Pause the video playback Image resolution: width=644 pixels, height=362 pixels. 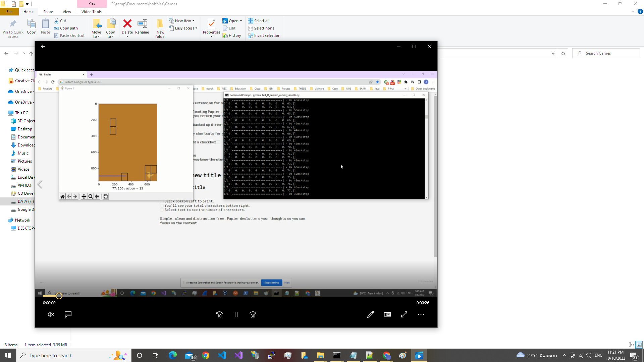(236, 314)
